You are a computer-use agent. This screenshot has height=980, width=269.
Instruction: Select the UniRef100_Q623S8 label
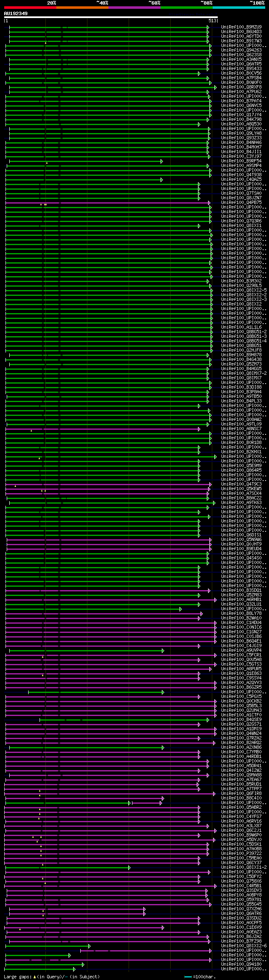[241, 55]
